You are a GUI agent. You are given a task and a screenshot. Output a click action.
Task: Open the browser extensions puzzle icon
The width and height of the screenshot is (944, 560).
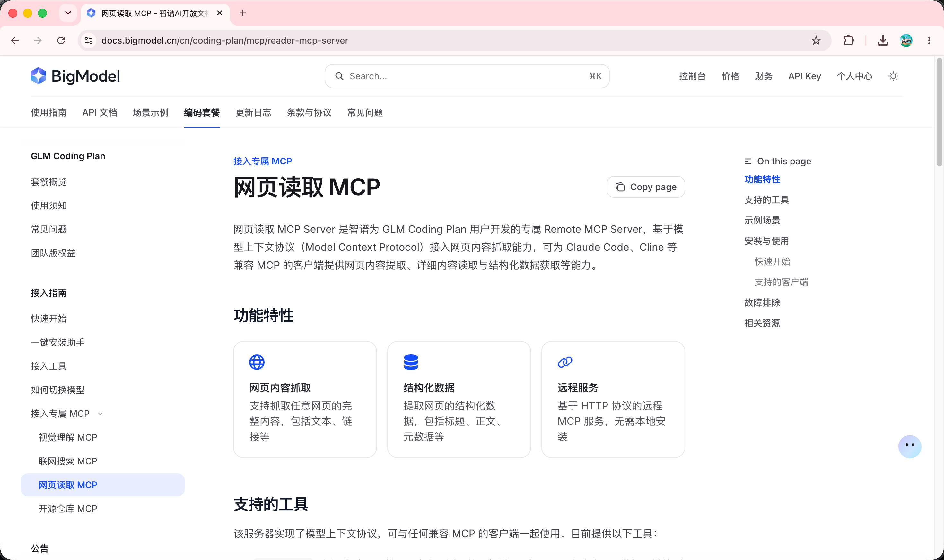849,40
